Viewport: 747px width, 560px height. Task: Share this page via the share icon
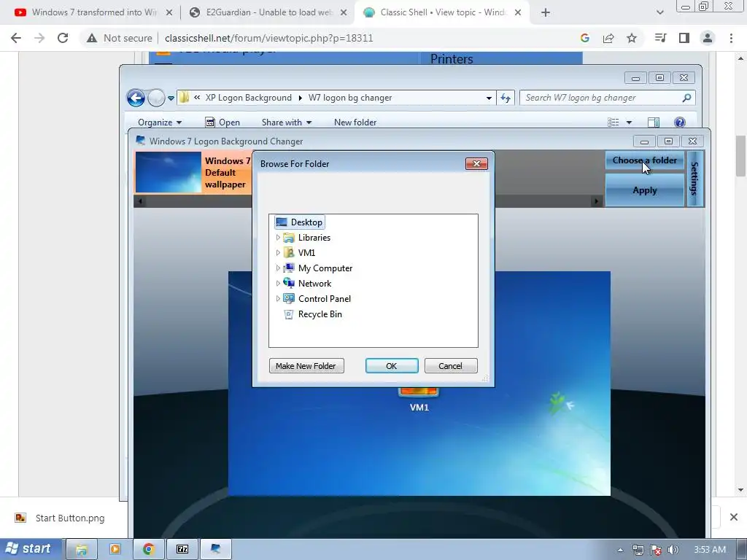click(608, 38)
